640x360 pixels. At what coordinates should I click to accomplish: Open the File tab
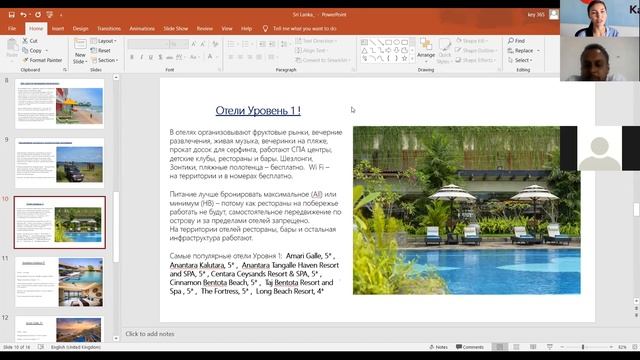tap(12, 29)
